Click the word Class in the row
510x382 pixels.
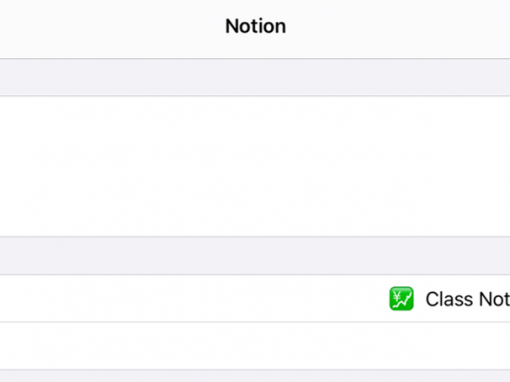tap(449, 299)
